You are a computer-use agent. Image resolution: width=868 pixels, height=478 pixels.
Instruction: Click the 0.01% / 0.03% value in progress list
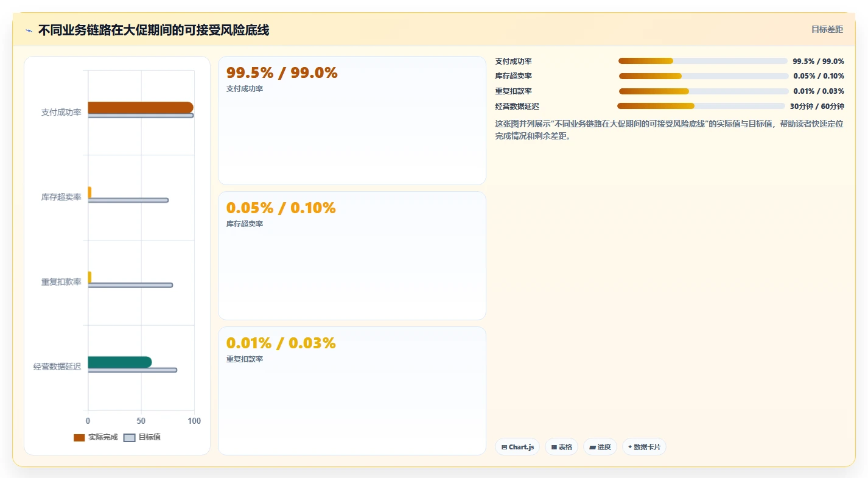[819, 91]
